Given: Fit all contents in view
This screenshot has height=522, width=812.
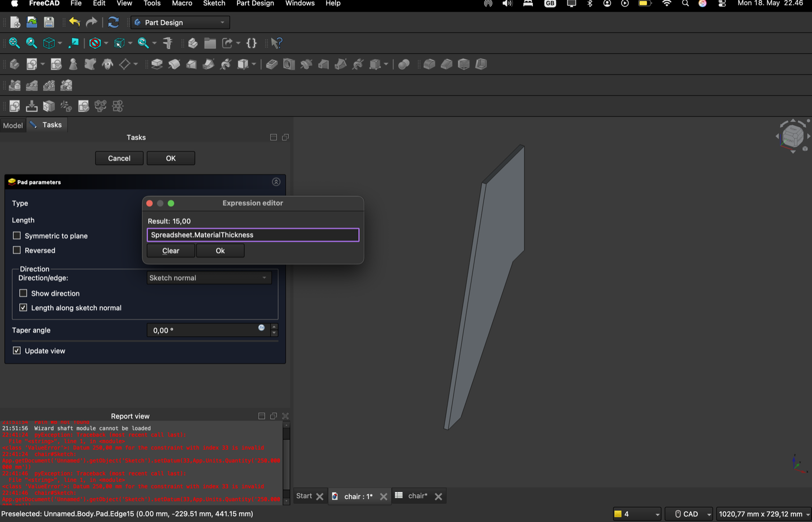Looking at the screenshot, I should (x=14, y=43).
